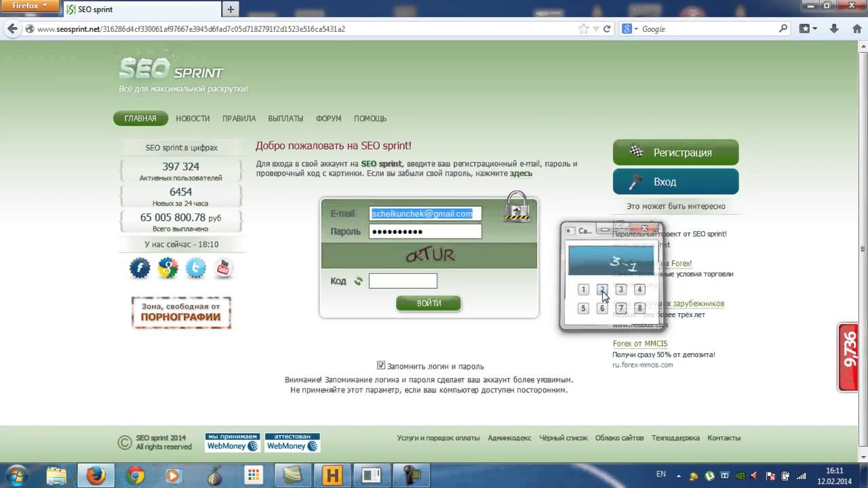Open orange H application in taskbar
Image resolution: width=868 pixels, height=488 pixels.
[332, 476]
